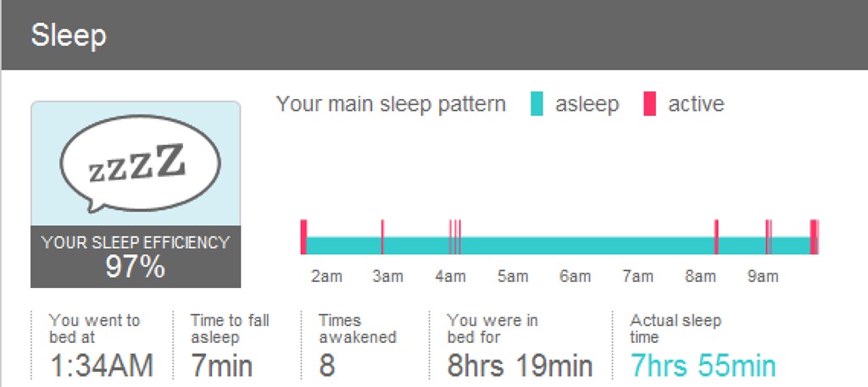
Task: Click the 2am label on timeline
Action: coord(326,277)
